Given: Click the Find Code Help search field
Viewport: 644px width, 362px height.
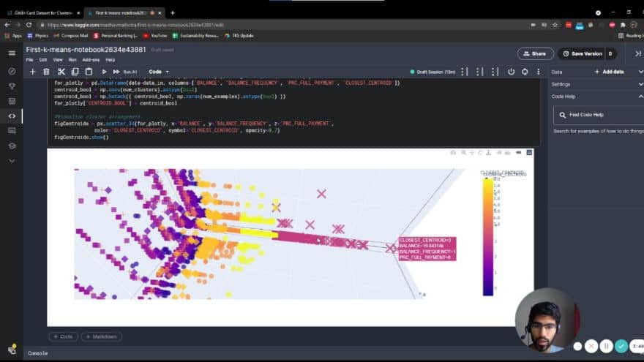Looking at the screenshot, I should (599, 115).
